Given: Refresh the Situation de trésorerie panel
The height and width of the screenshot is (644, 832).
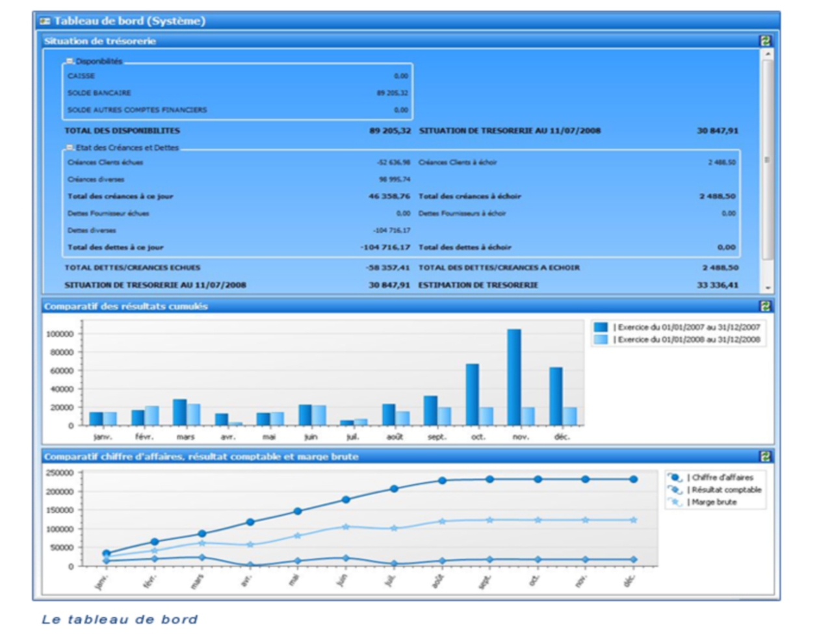Looking at the screenshot, I should pyautogui.click(x=765, y=41).
